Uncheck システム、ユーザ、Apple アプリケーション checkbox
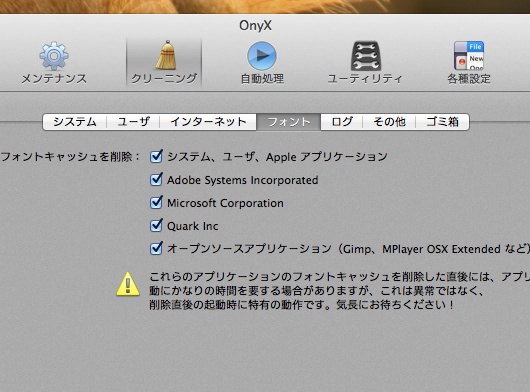 pyautogui.click(x=156, y=156)
